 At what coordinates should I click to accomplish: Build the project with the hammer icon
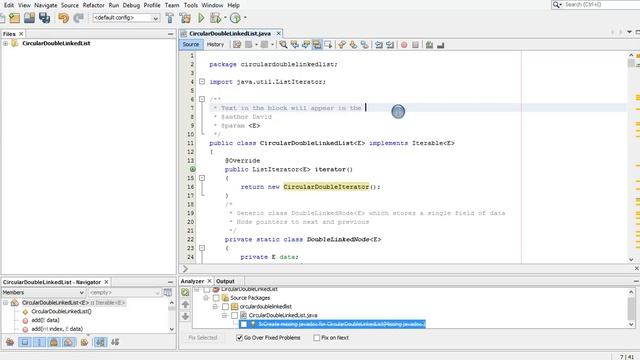170,18
